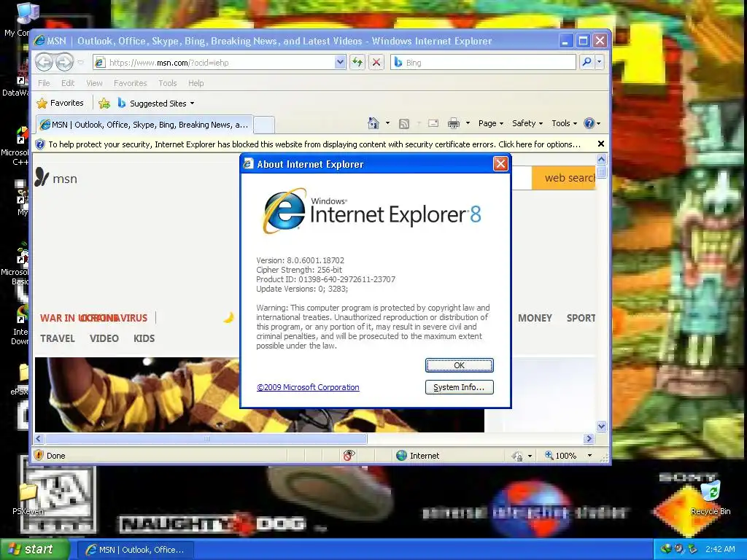Click the horizontal scrollbar thumb
Image resolution: width=747 pixels, height=560 pixels.
pos(206,438)
